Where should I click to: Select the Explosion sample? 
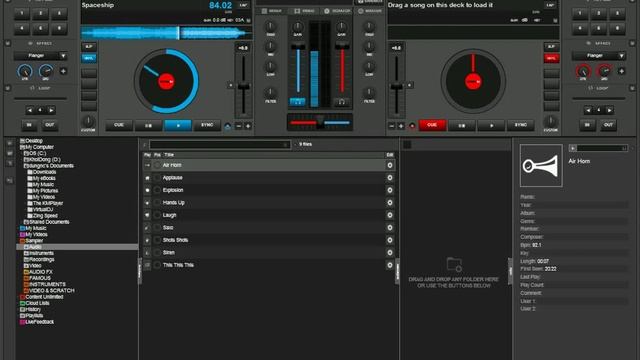click(x=269, y=190)
